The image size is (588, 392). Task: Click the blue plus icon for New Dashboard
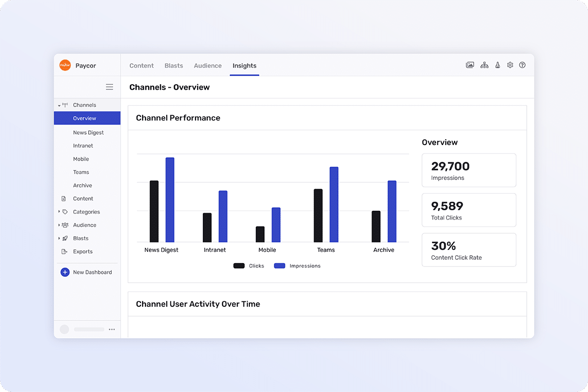pyautogui.click(x=65, y=272)
